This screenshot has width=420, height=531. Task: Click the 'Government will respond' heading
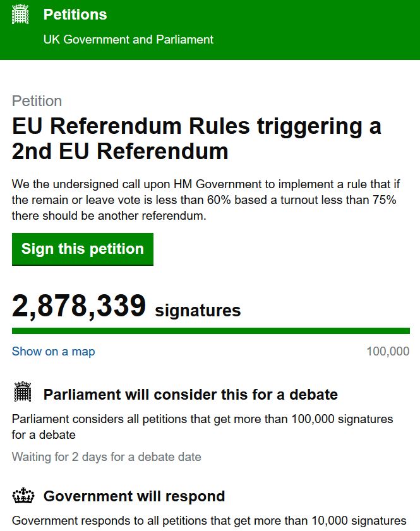[134, 496]
